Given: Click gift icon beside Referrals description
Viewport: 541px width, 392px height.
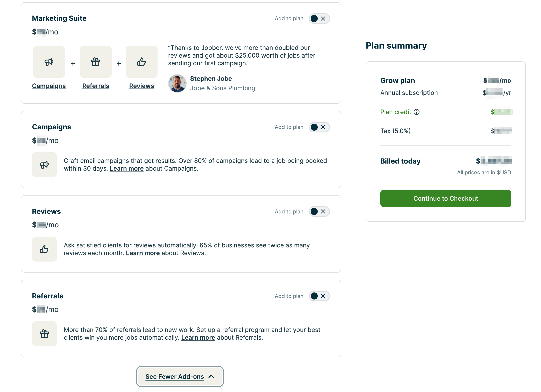Looking at the screenshot, I should tap(44, 334).
